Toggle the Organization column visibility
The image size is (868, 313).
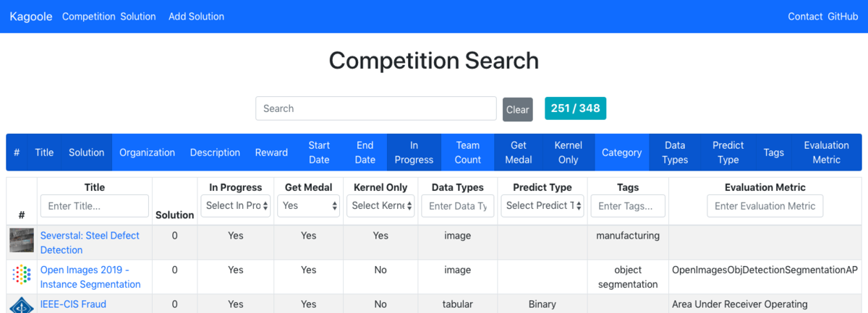click(147, 153)
